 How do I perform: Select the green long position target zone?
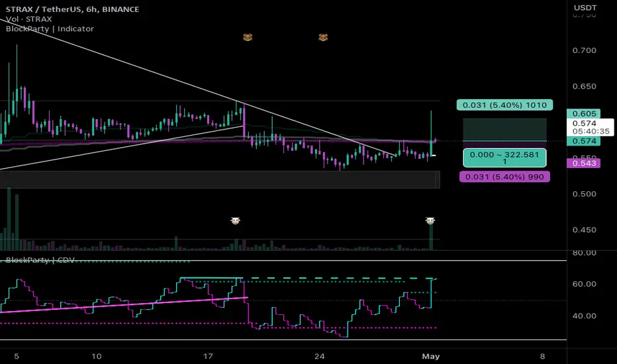[x=504, y=130]
